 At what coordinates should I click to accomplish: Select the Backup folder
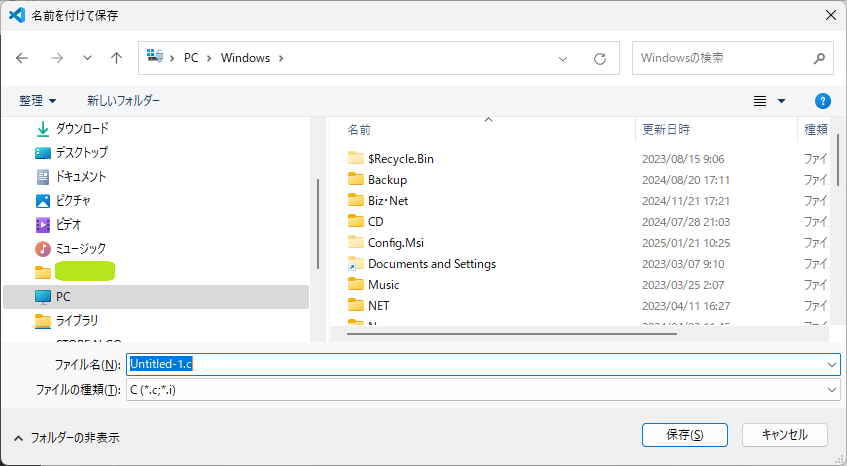387,180
